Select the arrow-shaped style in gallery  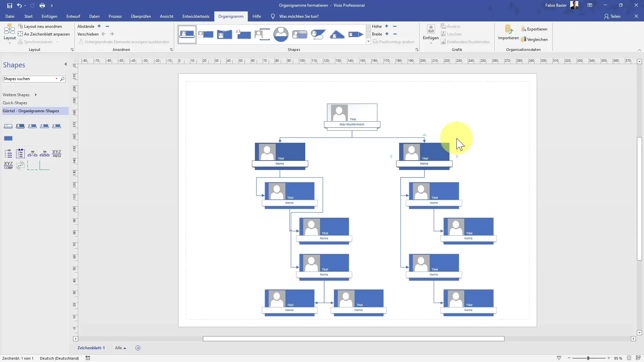tap(356, 34)
